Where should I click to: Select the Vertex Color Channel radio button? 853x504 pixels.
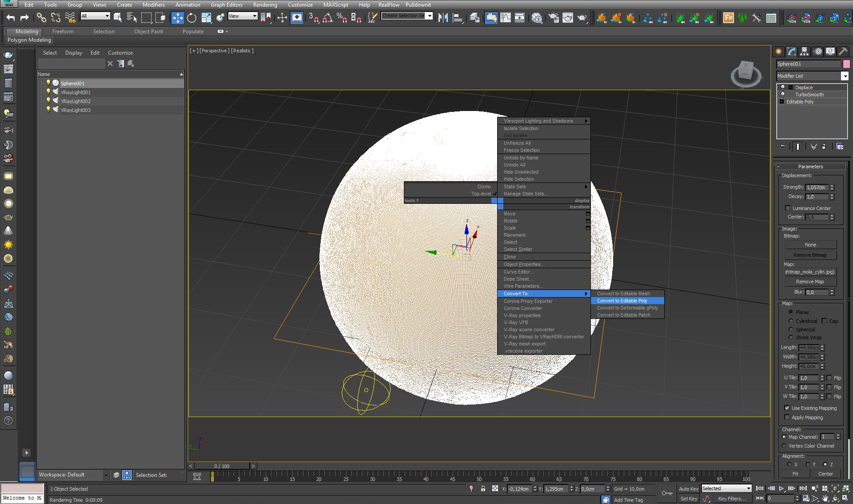click(x=784, y=445)
